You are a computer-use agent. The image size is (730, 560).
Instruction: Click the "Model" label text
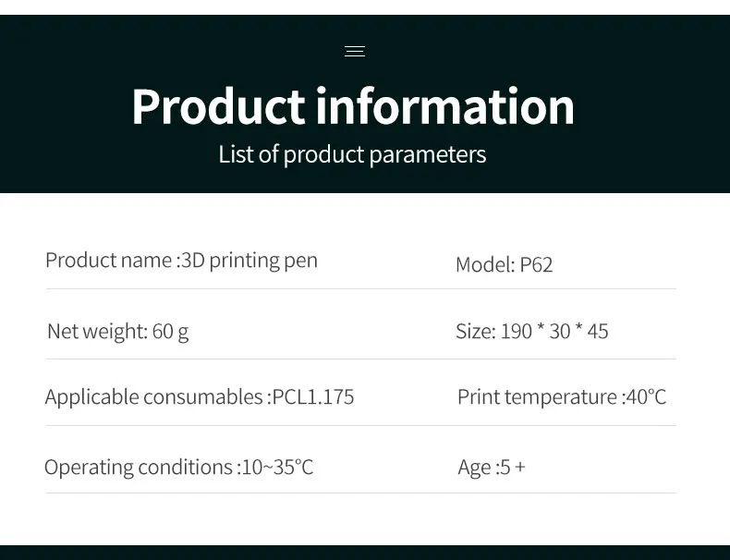pos(483,265)
